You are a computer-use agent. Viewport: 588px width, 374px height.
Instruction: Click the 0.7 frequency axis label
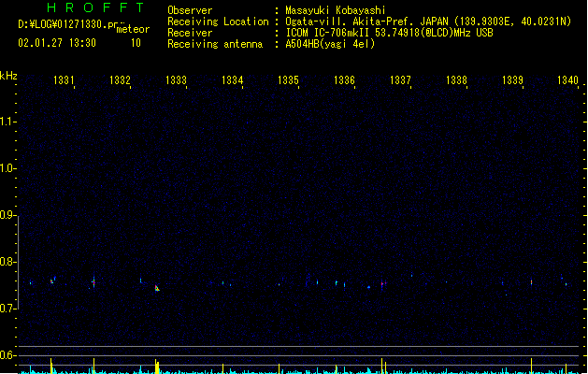pyautogui.click(x=7, y=309)
